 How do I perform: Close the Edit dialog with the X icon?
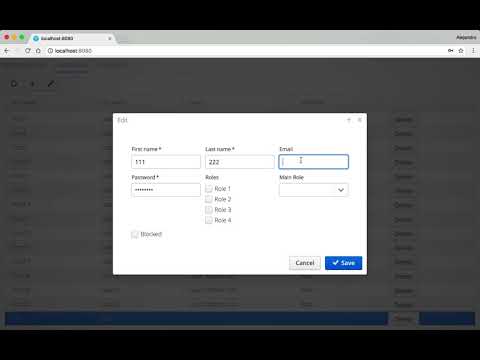click(360, 120)
